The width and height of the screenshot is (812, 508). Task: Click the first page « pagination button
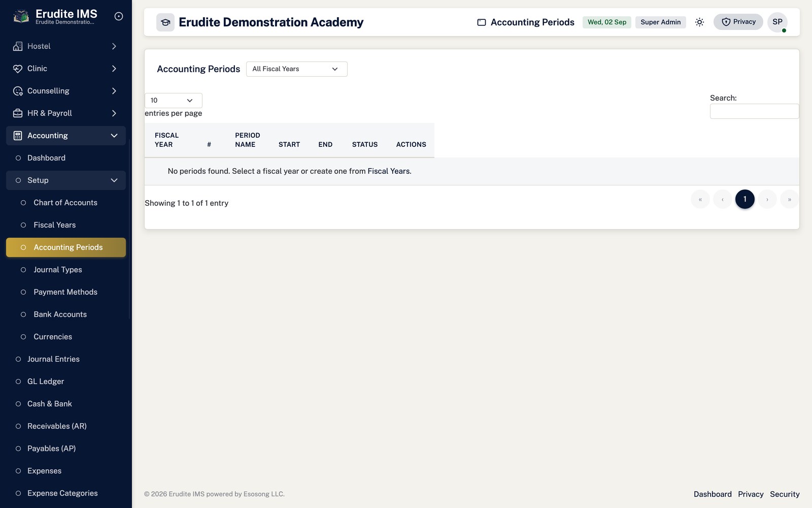tap(700, 199)
